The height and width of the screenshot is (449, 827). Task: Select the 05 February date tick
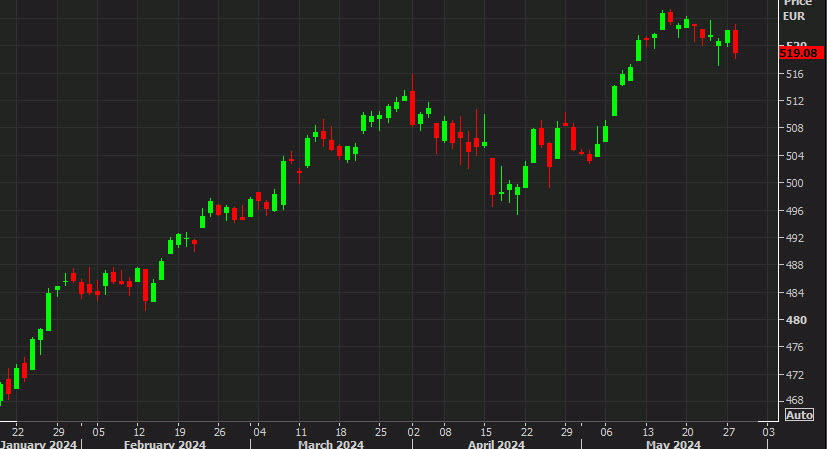(99, 432)
